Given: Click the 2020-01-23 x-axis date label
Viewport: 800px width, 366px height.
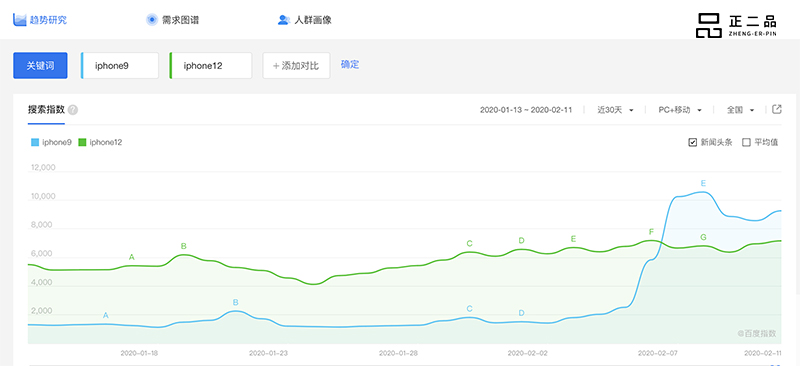Looking at the screenshot, I should pyautogui.click(x=269, y=353).
